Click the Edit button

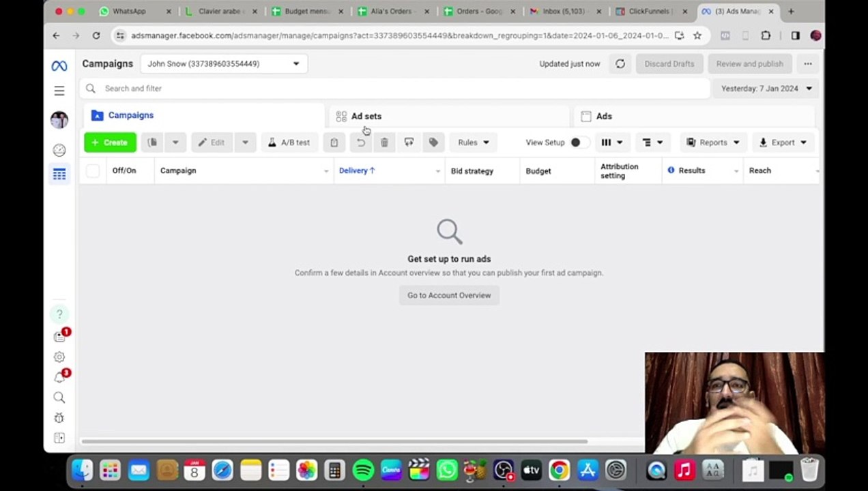[212, 143]
